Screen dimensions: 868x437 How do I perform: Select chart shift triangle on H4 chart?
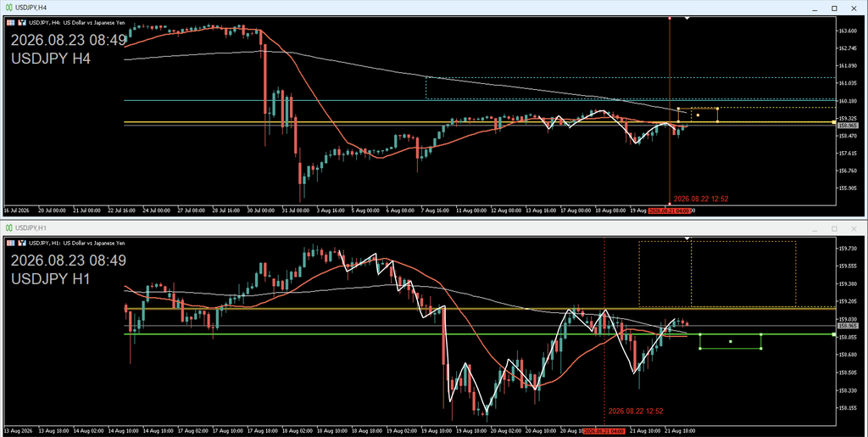click(687, 19)
